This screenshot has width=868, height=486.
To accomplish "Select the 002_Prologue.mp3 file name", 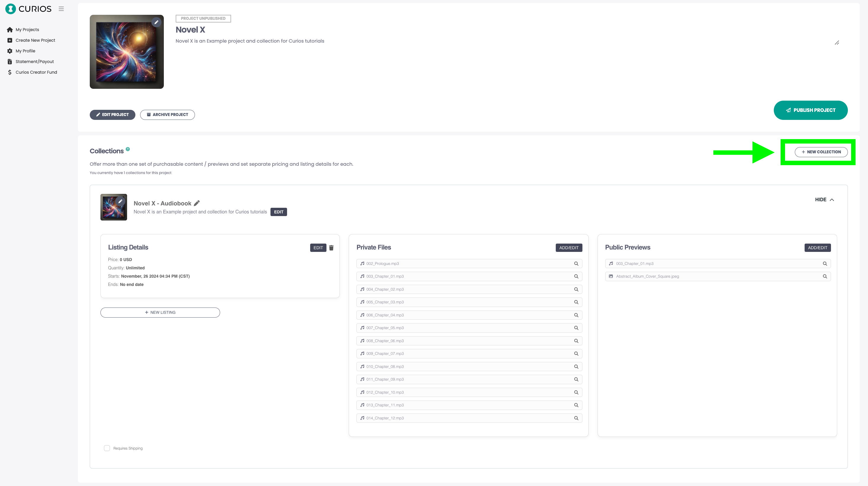I will pyautogui.click(x=382, y=263).
